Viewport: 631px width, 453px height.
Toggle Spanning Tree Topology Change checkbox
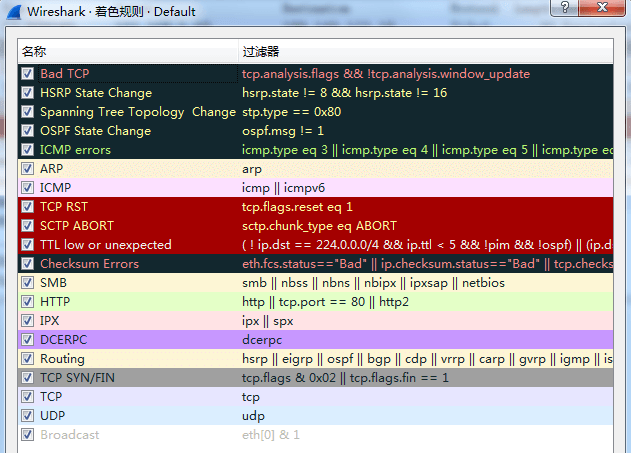coord(27,111)
